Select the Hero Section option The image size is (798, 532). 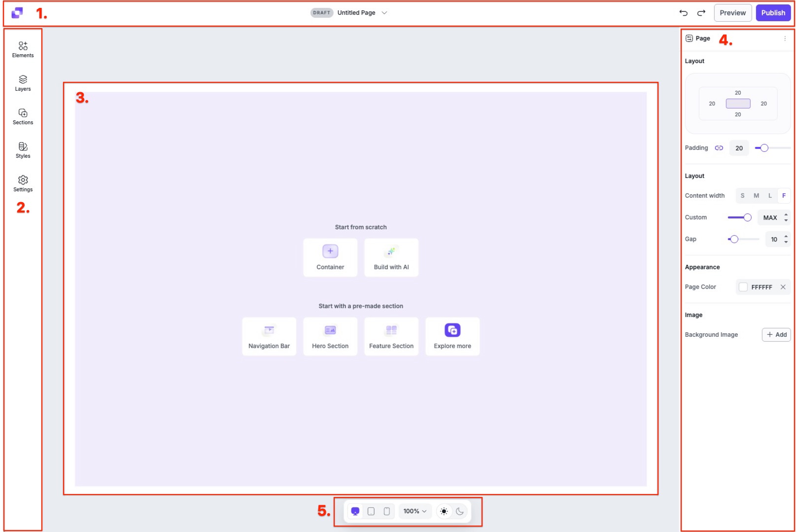[x=330, y=336]
